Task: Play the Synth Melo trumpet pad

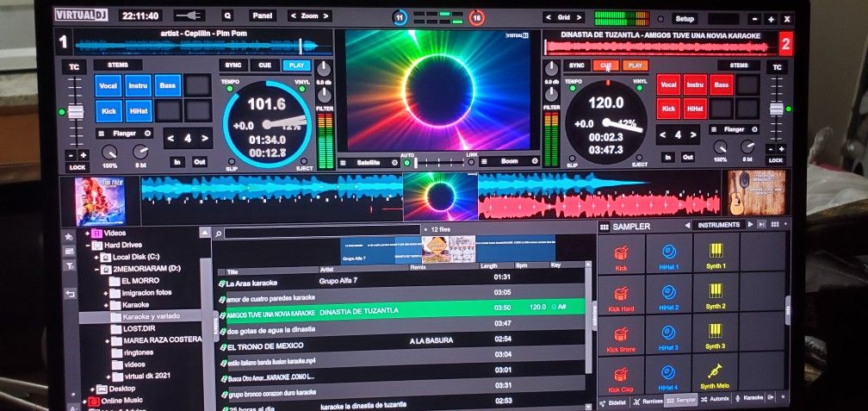Action: (716, 375)
